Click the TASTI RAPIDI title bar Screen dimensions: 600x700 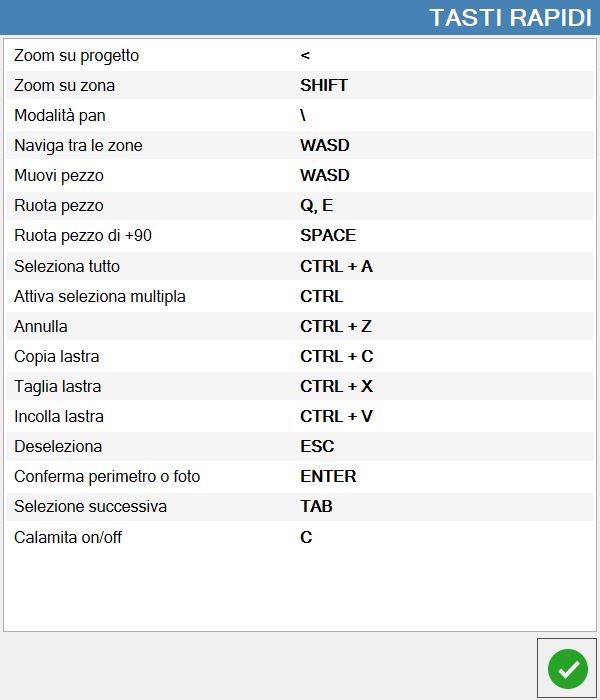tap(300, 17)
